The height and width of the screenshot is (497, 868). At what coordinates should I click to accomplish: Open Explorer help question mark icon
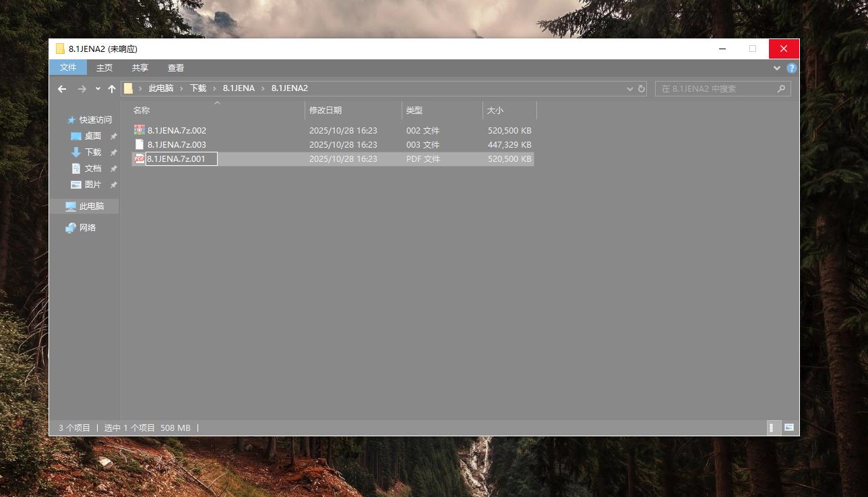792,68
